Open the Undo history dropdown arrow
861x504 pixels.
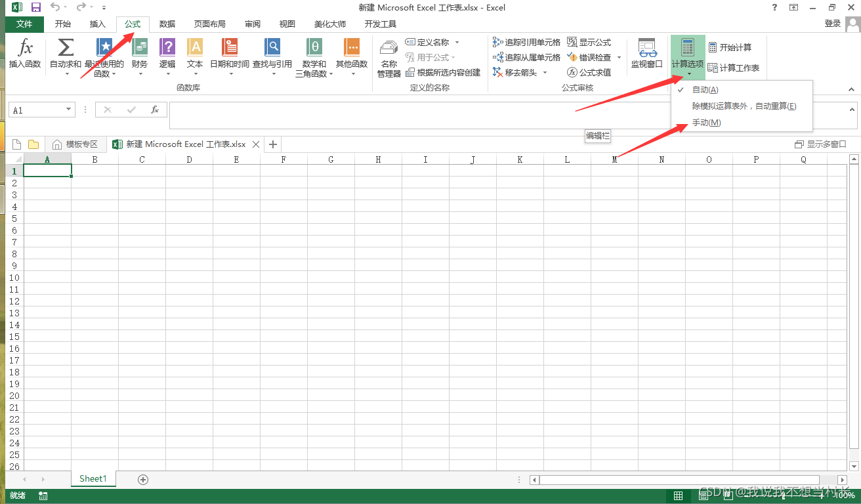click(x=66, y=7)
